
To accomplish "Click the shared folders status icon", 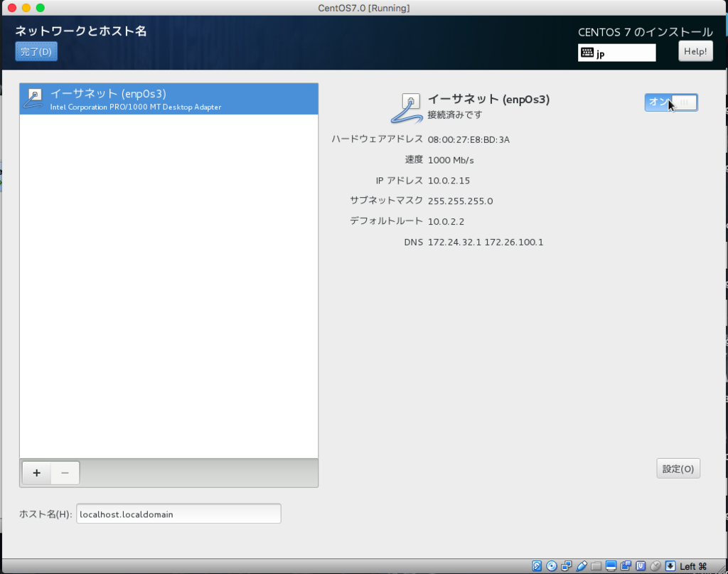I will 596,566.
